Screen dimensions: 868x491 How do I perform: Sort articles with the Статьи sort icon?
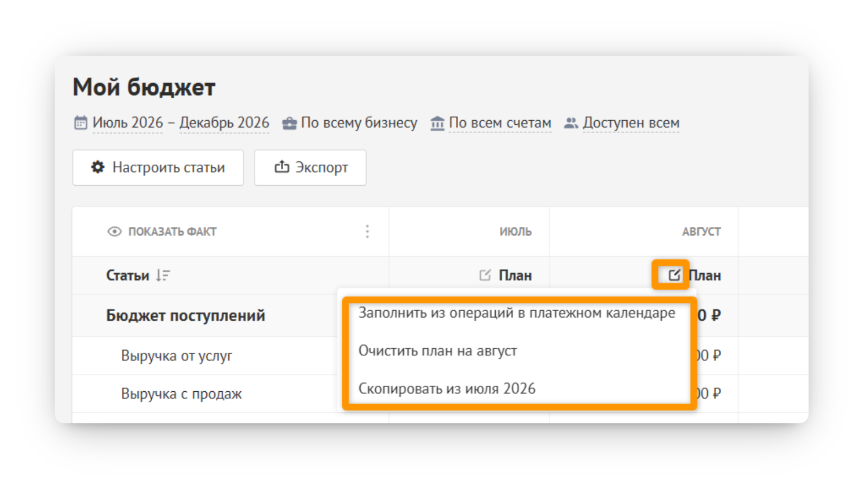tap(163, 275)
